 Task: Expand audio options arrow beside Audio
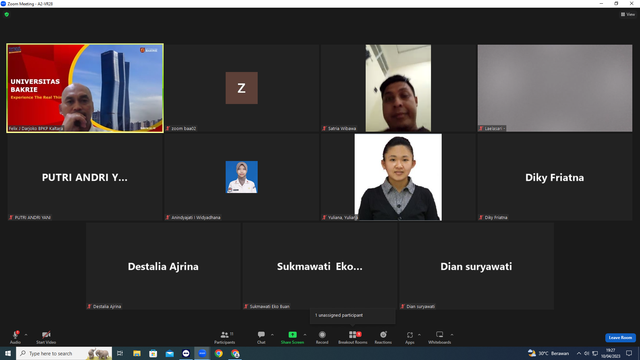click(x=26, y=335)
